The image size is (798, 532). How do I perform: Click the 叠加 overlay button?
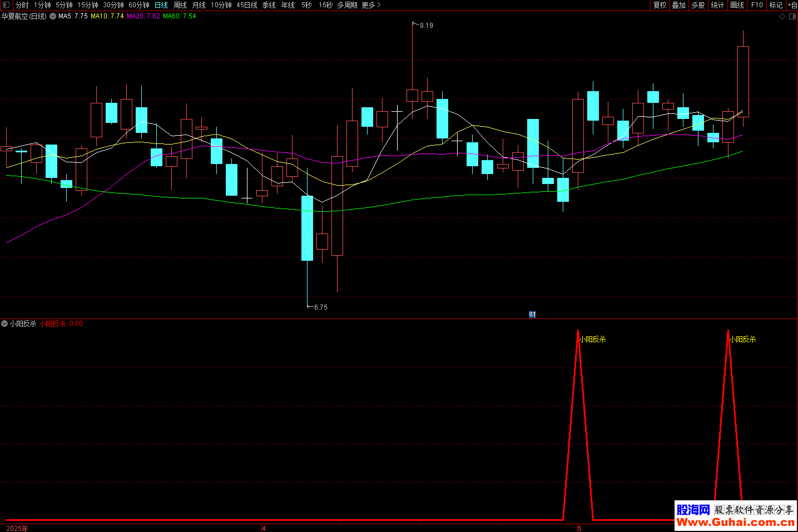coord(679,5)
